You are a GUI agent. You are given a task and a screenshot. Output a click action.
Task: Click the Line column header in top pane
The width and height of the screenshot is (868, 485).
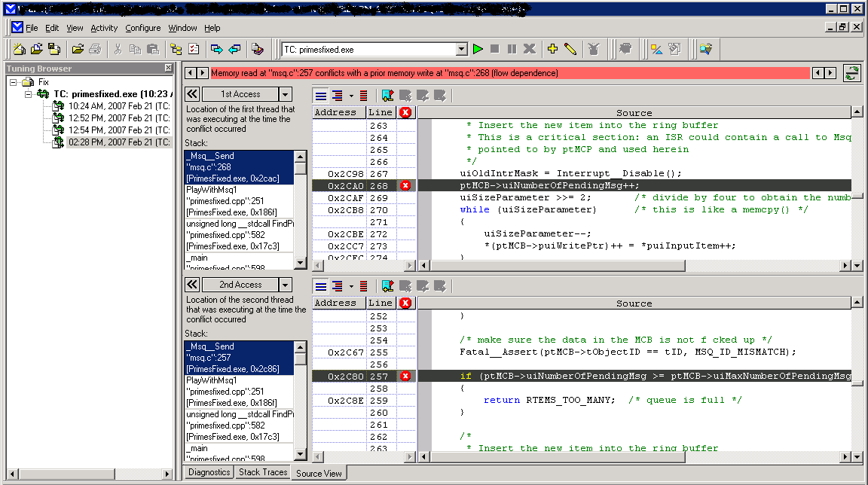pyautogui.click(x=380, y=112)
